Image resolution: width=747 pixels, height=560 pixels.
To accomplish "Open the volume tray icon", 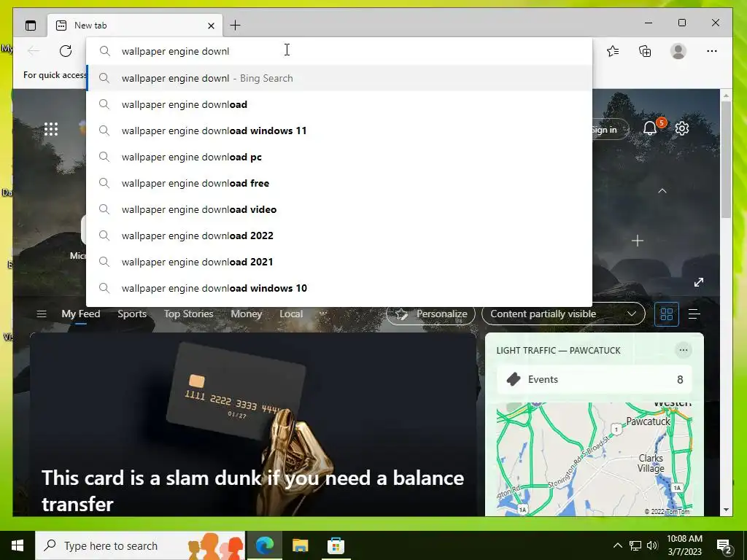I will pyautogui.click(x=653, y=545).
